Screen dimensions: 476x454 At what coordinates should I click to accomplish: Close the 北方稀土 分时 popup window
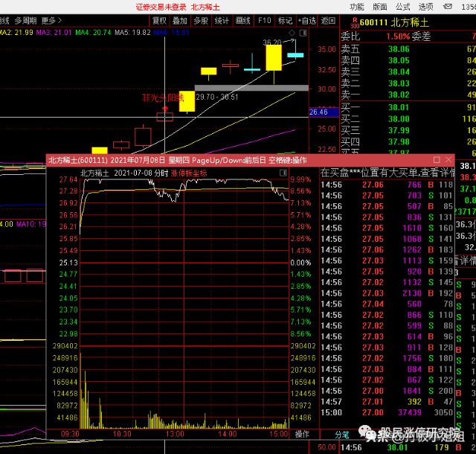448,160
